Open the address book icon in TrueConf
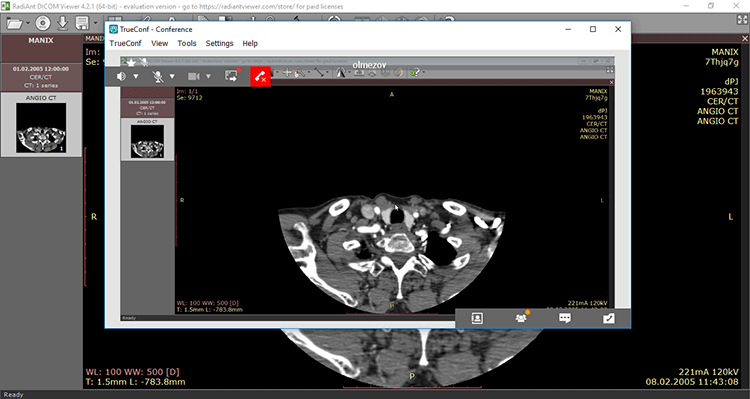The image size is (750, 399). point(477,318)
